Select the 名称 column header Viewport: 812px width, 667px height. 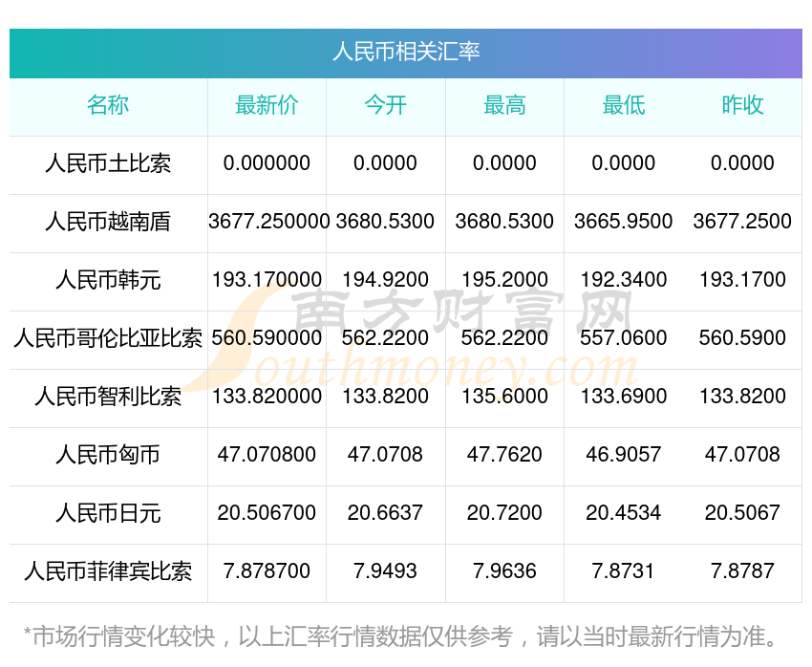coord(108,105)
